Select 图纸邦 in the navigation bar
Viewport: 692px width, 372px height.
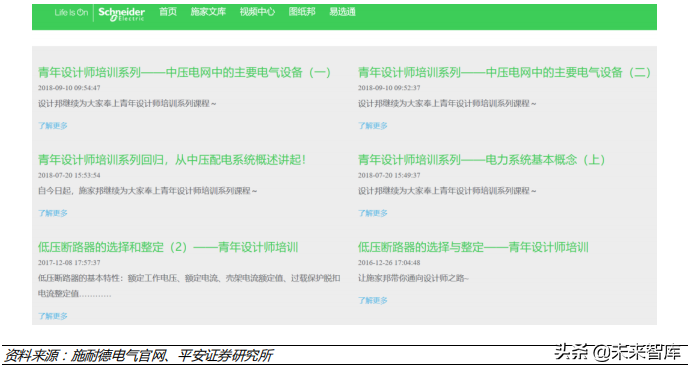coord(302,12)
